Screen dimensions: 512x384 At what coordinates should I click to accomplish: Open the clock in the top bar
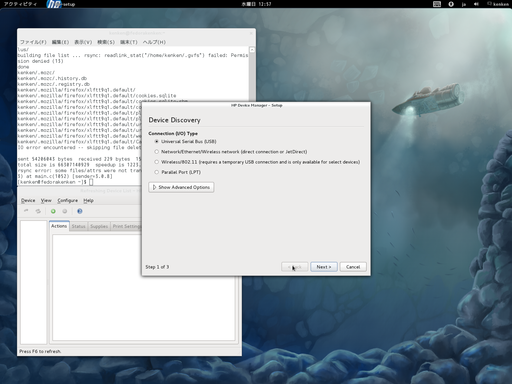pyautogui.click(x=256, y=4)
